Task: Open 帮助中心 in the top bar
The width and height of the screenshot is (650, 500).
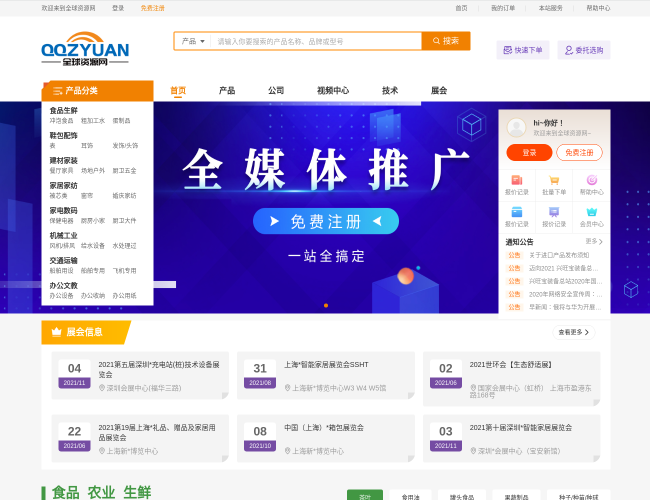Action: (598, 8)
